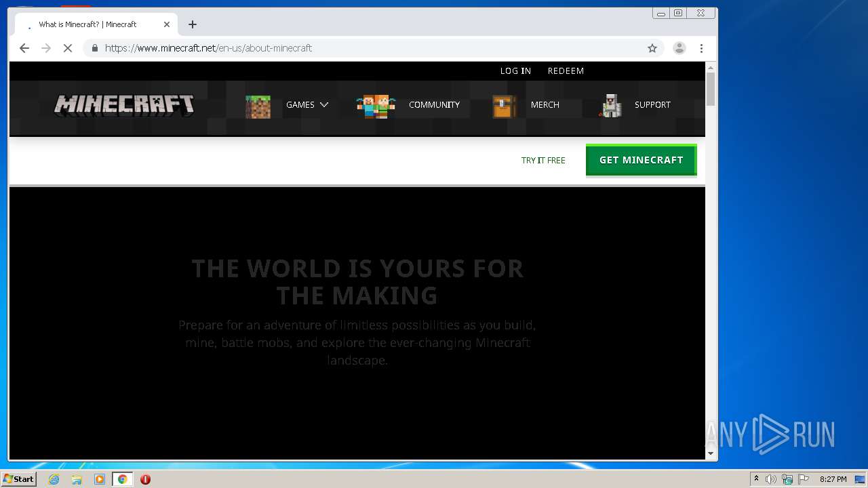Click the volume speaker tray icon
Screen dimensions: 868x488
[771, 479]
